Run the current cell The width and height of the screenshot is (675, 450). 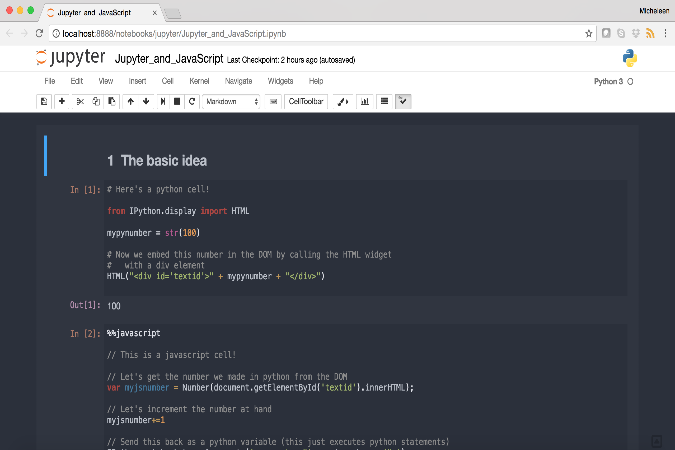click(162, 101)
